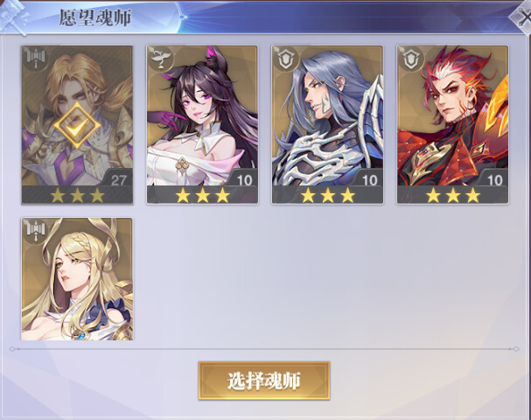Image resolution: width=531 pixels, height=420 pixels.
Task: Select the blonde woman hero card
Action: (x=77, y=279)
